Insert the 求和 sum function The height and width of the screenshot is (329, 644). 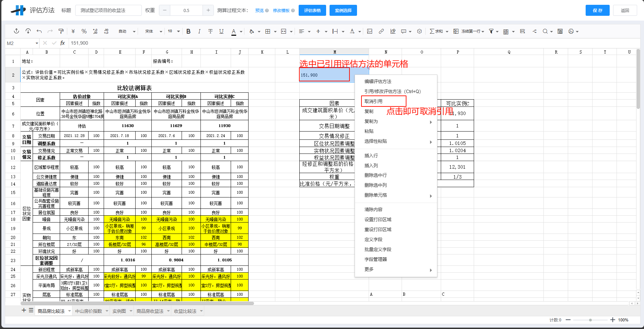435,31
